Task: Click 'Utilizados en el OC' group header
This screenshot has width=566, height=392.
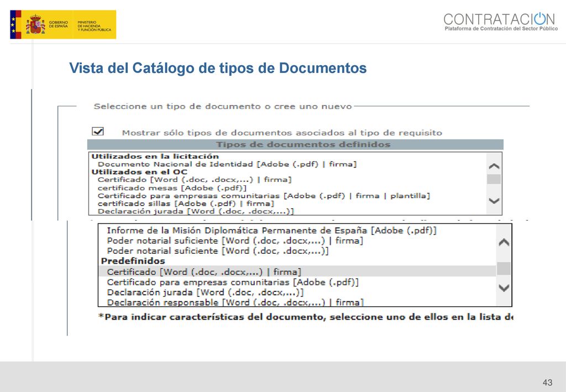Action: [x=139, y=172]
